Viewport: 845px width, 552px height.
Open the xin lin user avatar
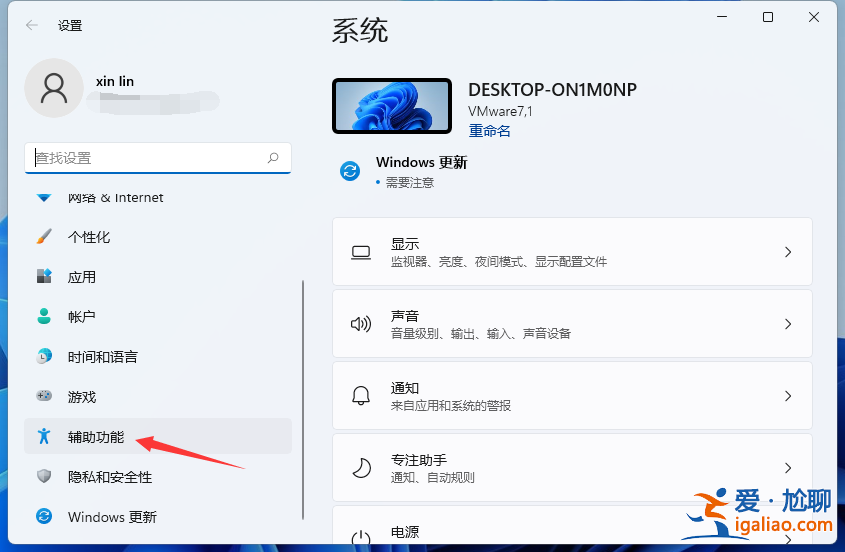point(54,88)
